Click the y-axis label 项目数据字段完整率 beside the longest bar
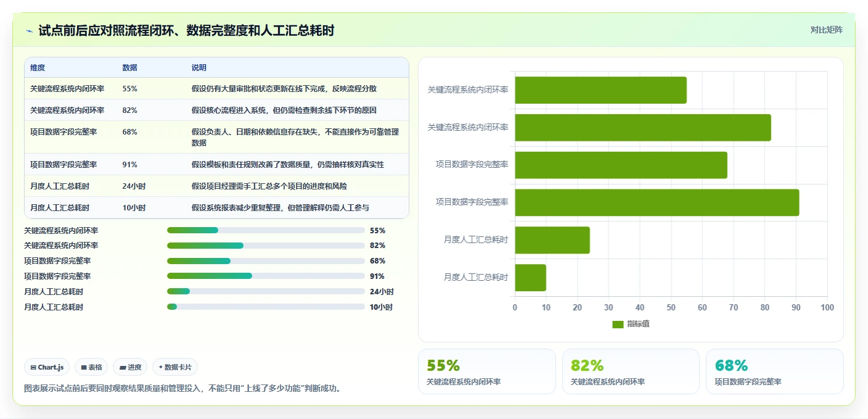The width and height of the screenshot is (868, 419). click(472, 202)
